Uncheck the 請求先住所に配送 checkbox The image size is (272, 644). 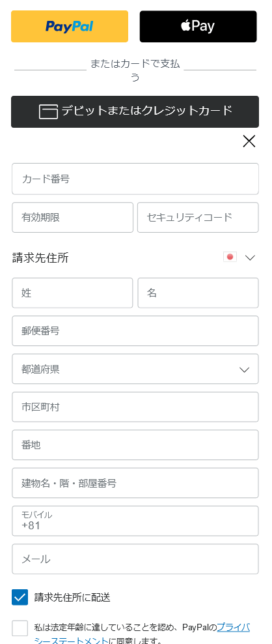(x=20, y=597)
